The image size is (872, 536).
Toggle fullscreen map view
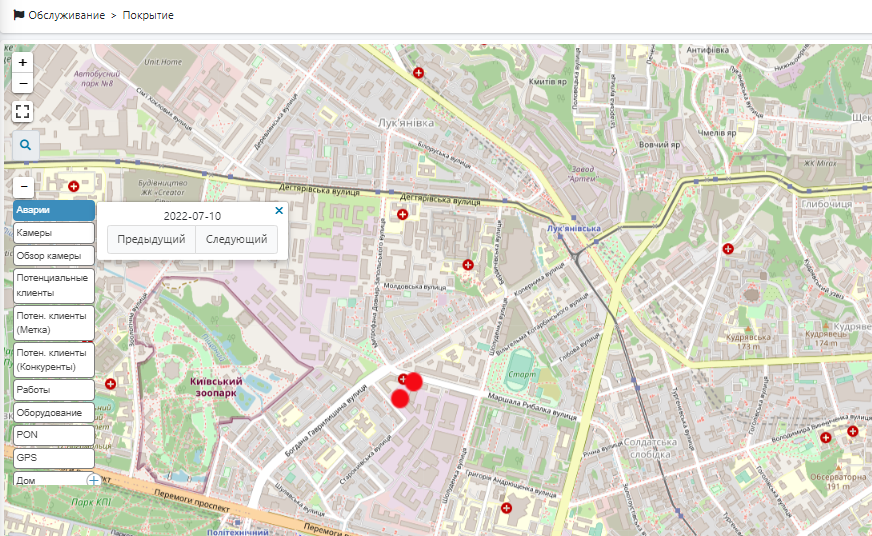(x=23, y=111)
